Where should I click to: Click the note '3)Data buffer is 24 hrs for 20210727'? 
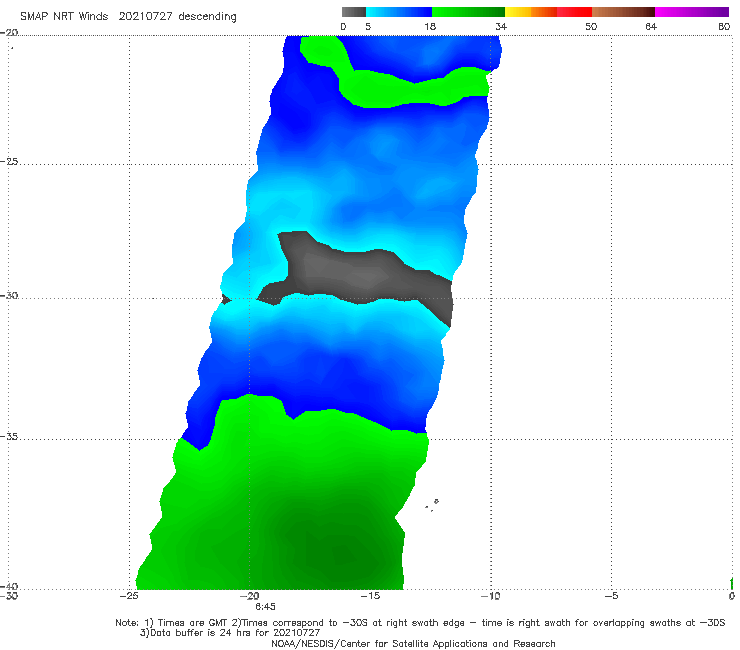coord(229,633)
